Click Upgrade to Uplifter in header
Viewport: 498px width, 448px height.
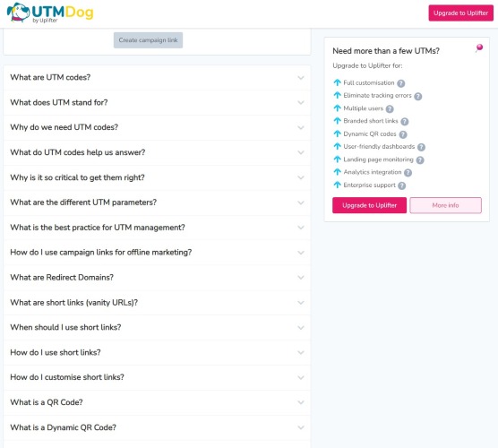tap(460, 13)
